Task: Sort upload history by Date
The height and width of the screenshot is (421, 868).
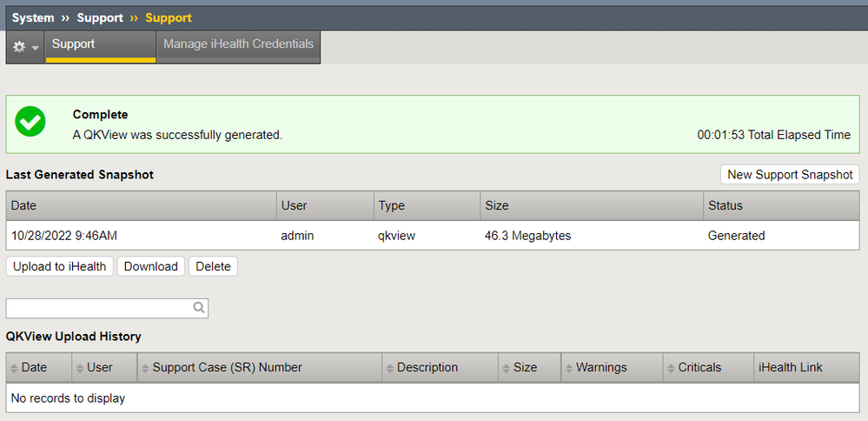Action: click(39, 367)
